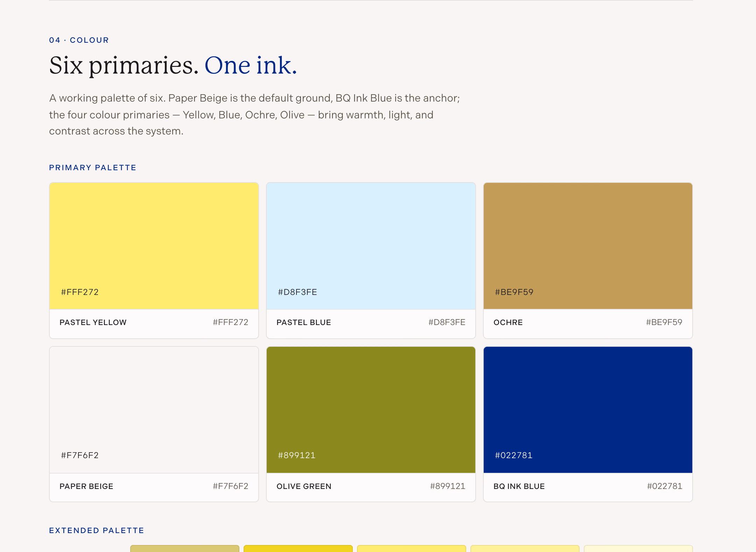Select hex code #D8F3FE in card footer
This screenshot has width=756, height=552.
click(x=447, y=322)
